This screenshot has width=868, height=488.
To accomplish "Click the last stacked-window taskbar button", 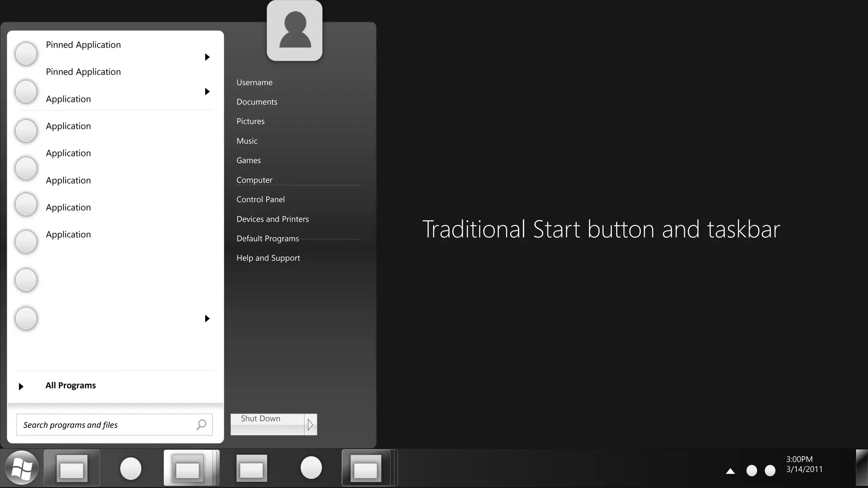I will 366,468.
